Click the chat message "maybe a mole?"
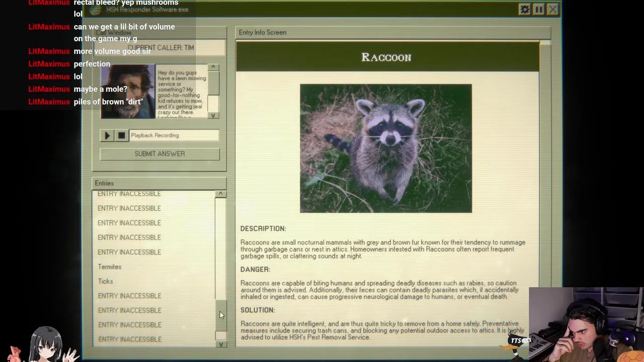644x362 pixels. (100, 89)
